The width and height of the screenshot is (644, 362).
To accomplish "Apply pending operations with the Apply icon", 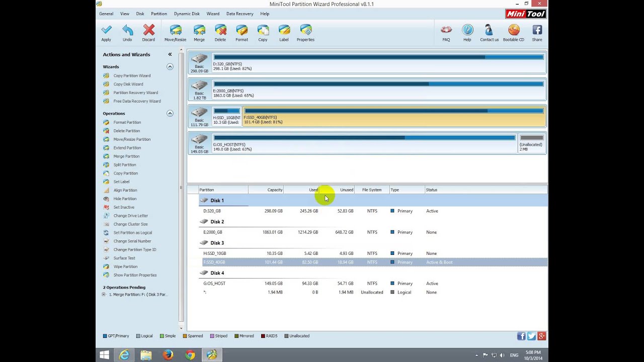I will [106, 33].
